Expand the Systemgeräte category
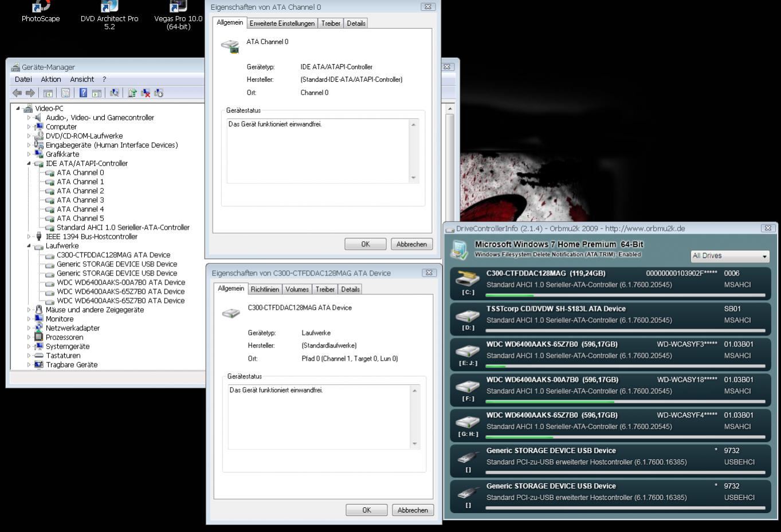Viewport: 781px width, 532px height. [x=29, y=346]
